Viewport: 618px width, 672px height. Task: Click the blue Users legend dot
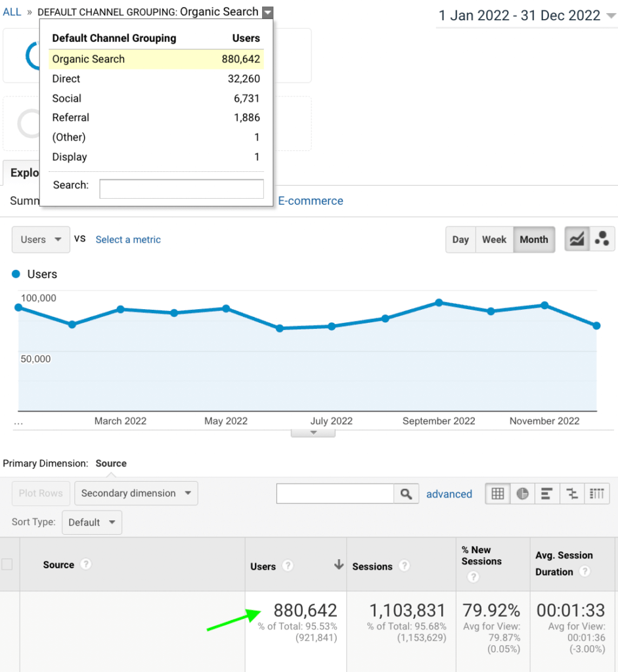[16, 274]
